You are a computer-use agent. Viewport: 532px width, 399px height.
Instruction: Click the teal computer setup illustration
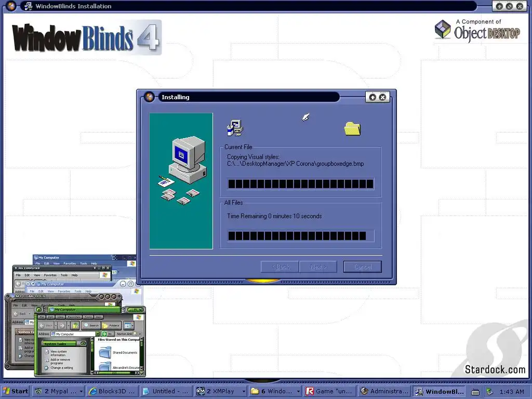point(181,181)
